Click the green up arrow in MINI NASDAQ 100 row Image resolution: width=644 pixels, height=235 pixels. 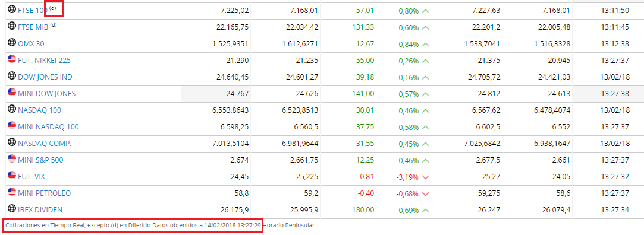[425, 128]
